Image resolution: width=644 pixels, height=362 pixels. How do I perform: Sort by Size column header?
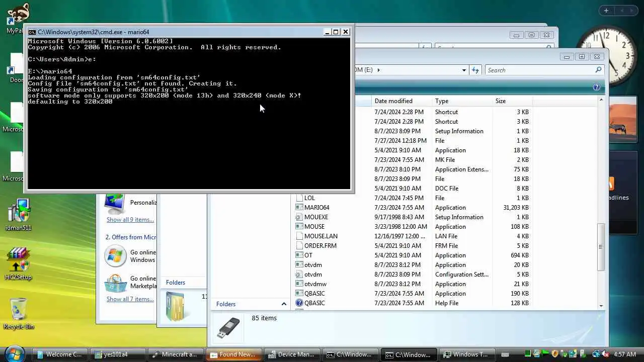[512, 101]
